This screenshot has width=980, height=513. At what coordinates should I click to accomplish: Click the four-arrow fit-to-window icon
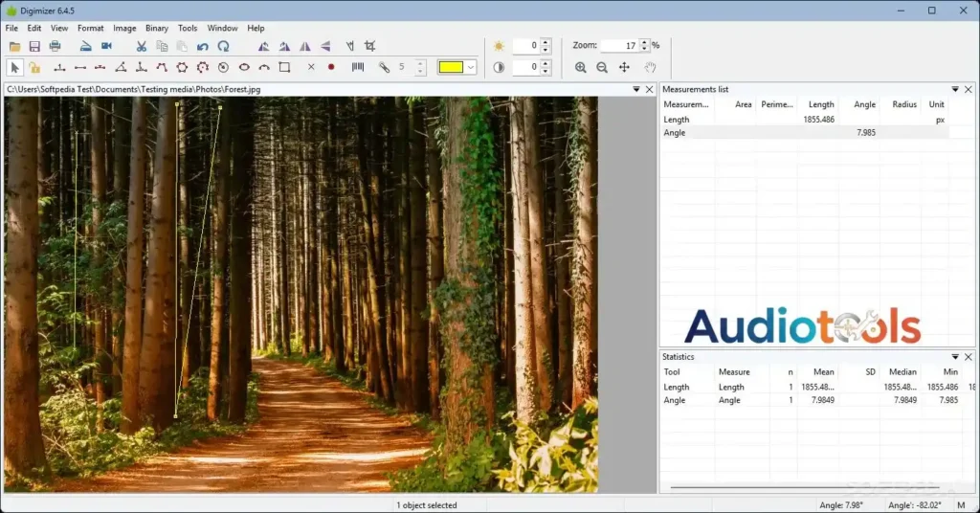624,67
